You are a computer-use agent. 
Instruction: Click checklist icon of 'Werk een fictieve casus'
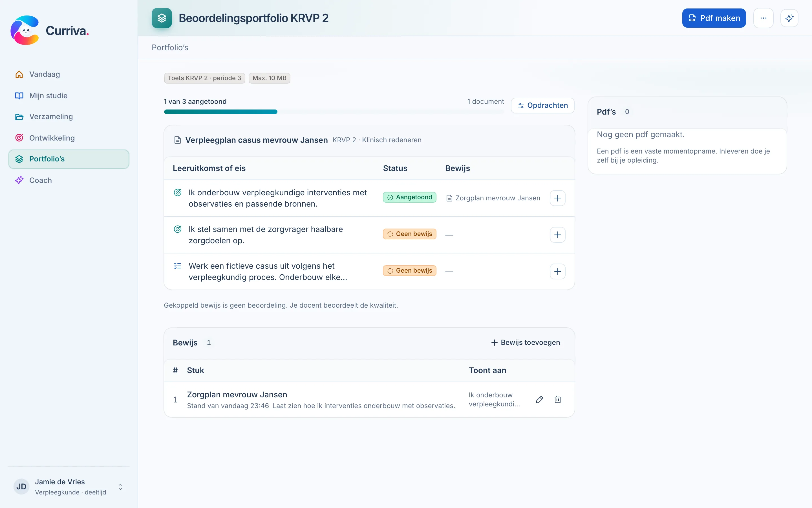coord(178,266)
